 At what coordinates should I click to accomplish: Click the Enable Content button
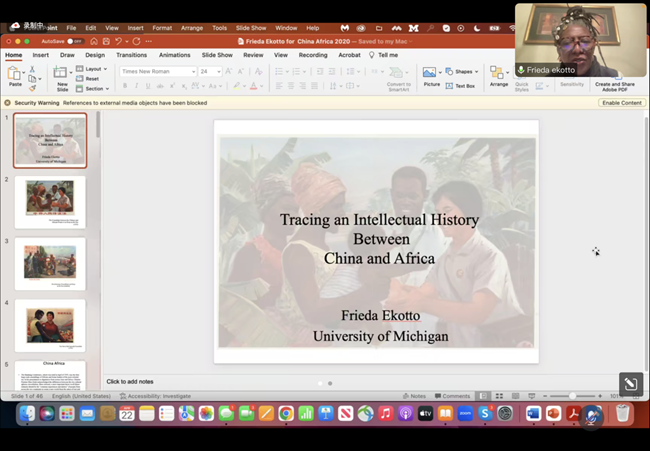621,103
